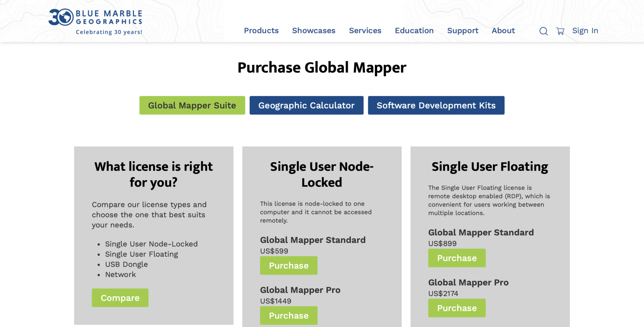644x327 pixels.
Task: Open the site search
Action: [543, 31]
